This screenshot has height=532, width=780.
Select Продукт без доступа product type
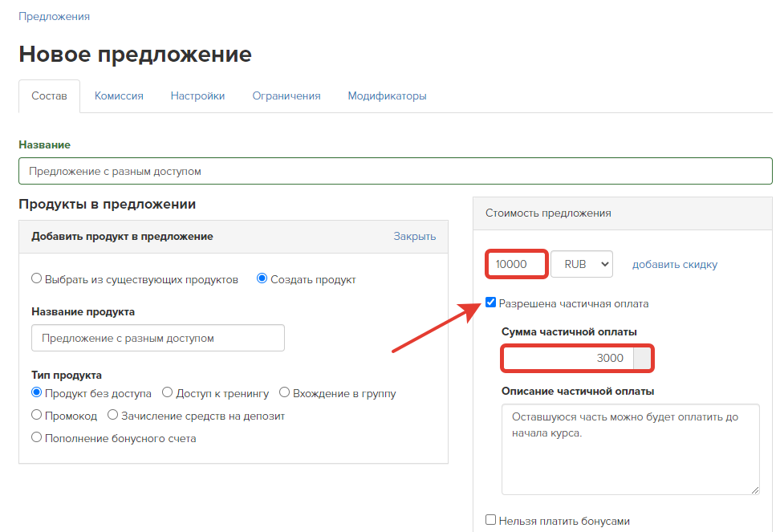(x=36, y=392)
